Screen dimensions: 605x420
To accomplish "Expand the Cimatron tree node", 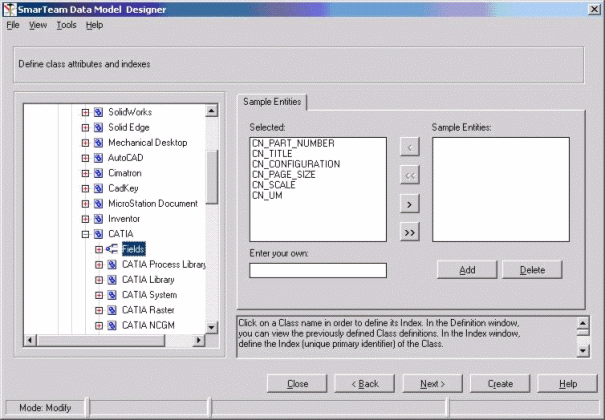I will coord(85,173).
